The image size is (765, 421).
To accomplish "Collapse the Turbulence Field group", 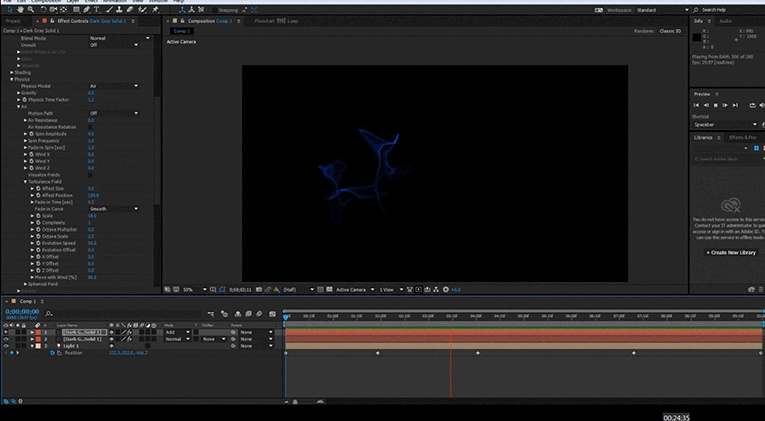I will [25, 181].
